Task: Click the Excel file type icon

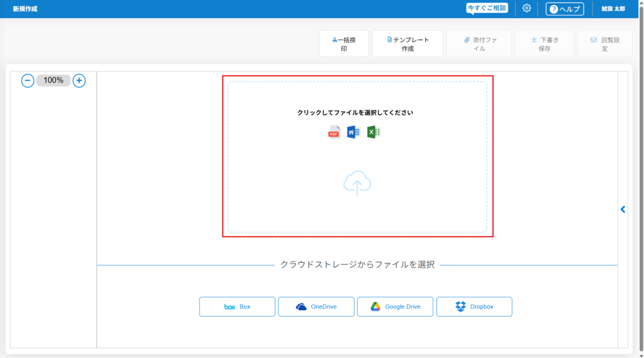Action: pos(374,132)
